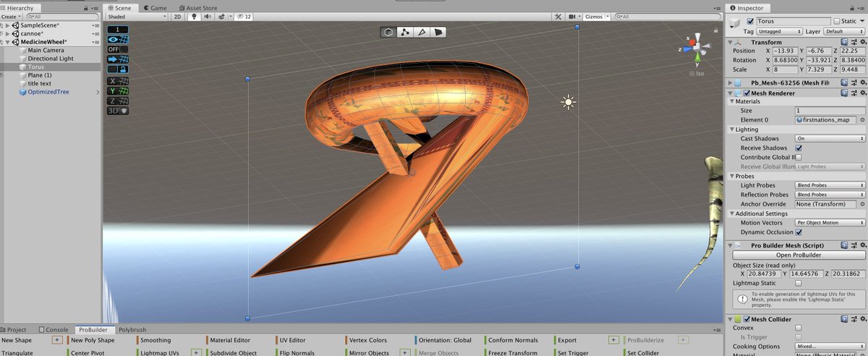The image size is (868, 356).
Task: Switch to Console tab
Action: (x=53, y=330)
